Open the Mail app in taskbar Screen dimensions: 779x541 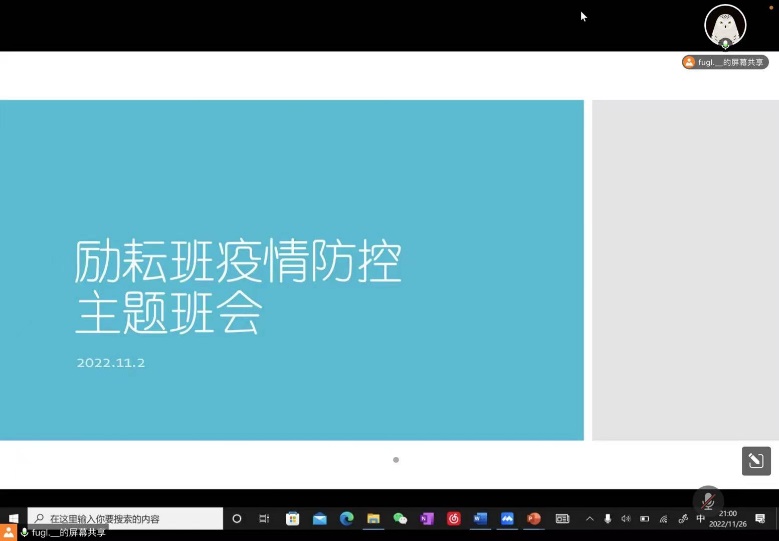point(320,519)
